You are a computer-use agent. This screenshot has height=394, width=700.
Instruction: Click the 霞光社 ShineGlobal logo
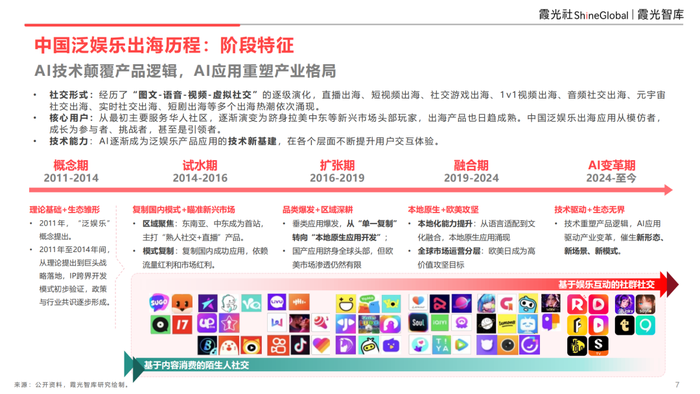[x=583, y=15]
